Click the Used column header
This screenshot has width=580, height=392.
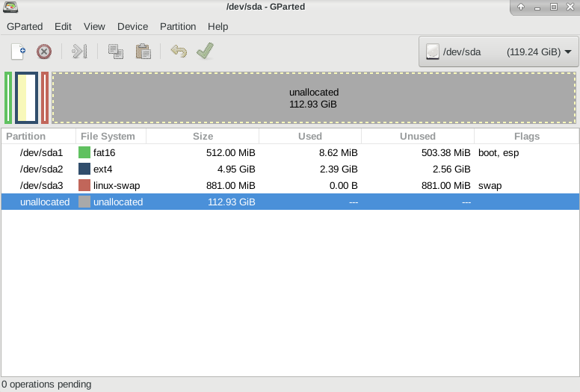[310, 137]
